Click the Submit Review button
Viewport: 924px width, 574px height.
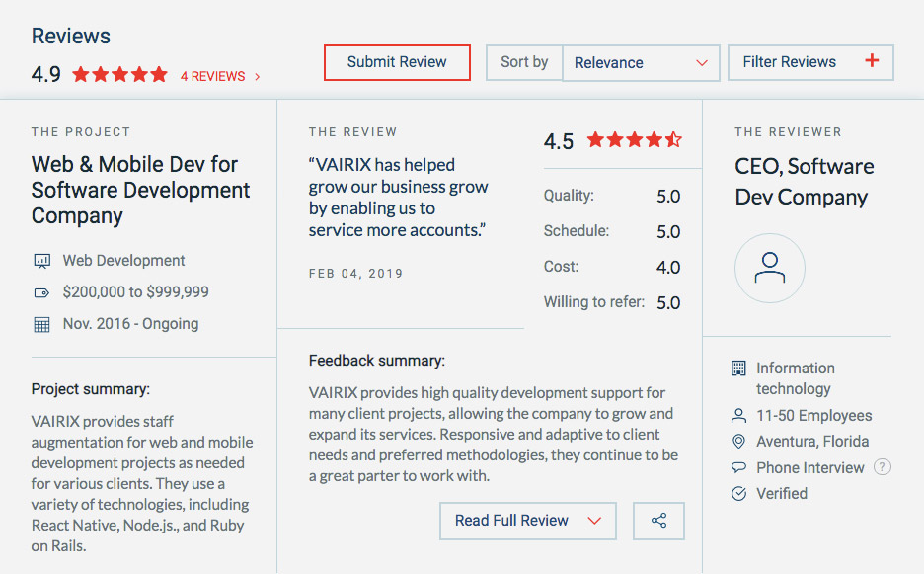397,62
